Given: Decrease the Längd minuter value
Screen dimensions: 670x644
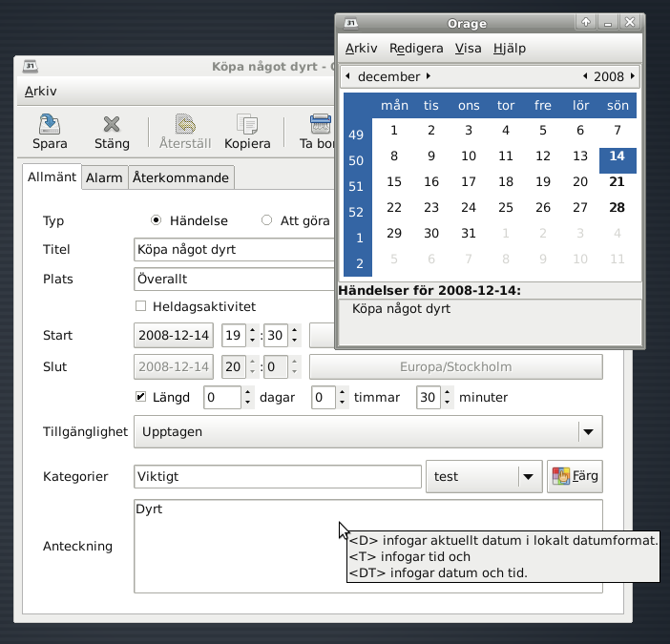Looking at the screenshot, I should click(447, 403).
